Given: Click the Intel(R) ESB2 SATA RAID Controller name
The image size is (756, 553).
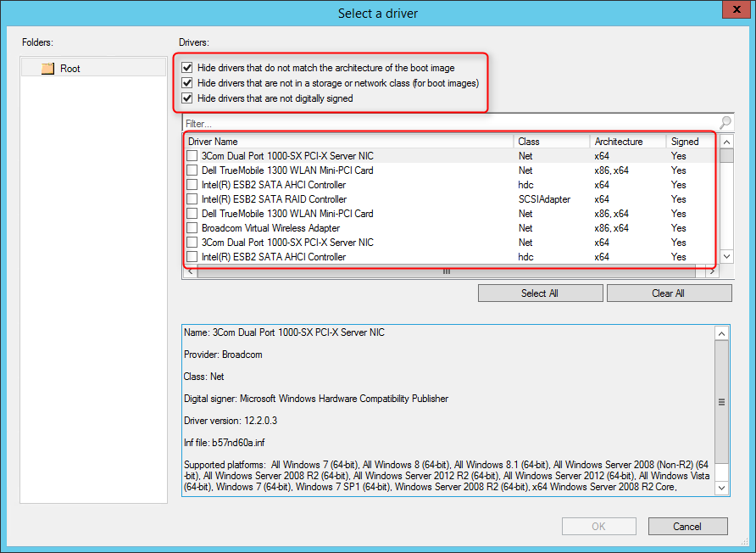Looking at the screenshot, I should click(x=274, y=199).
